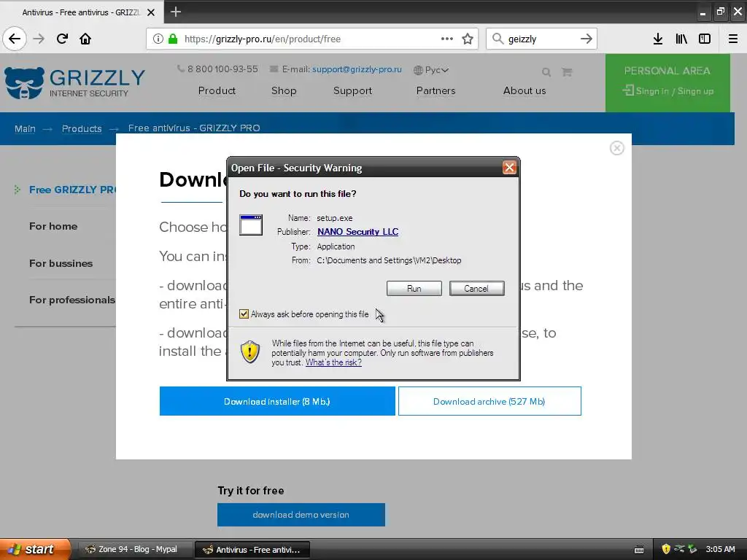747x560 pixels.
Task: Reload the page with the refresh icon
Action: coord(62,39)
